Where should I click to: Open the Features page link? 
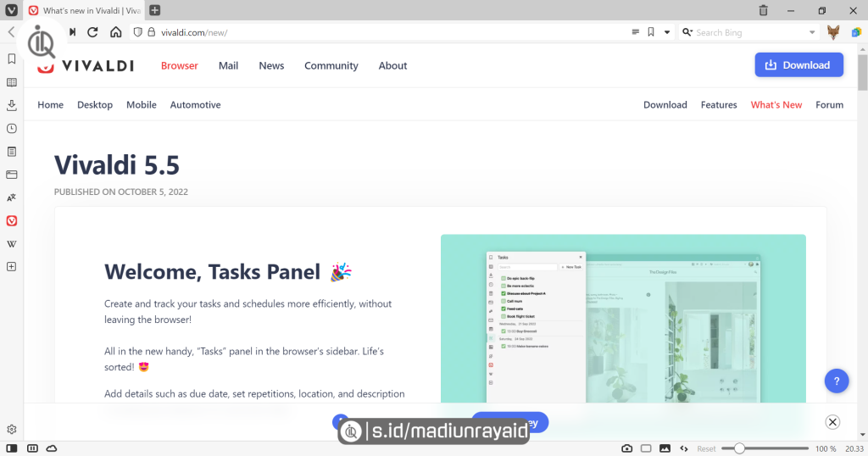719,105
